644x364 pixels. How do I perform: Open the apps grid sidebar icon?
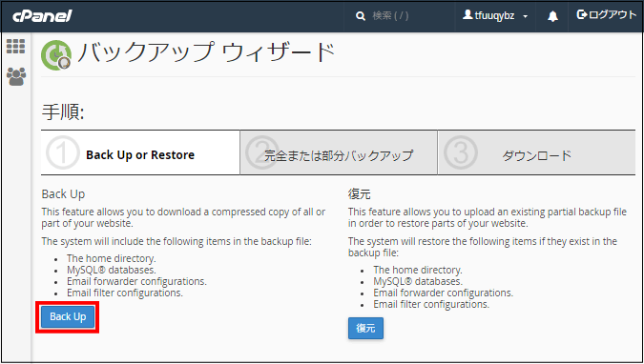click(15, 47)
